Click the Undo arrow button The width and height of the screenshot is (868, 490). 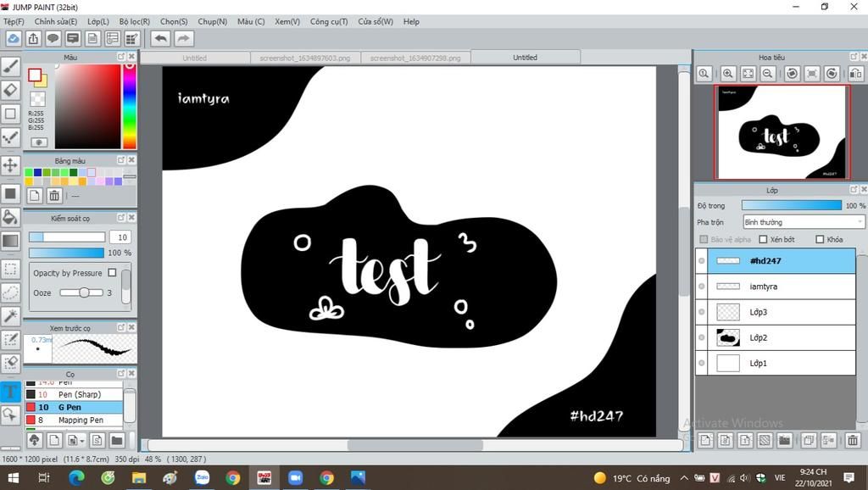(x=160, y=39)
